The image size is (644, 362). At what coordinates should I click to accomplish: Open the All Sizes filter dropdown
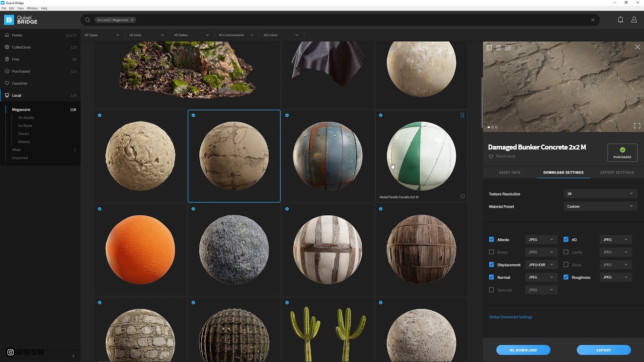(146, 35)
